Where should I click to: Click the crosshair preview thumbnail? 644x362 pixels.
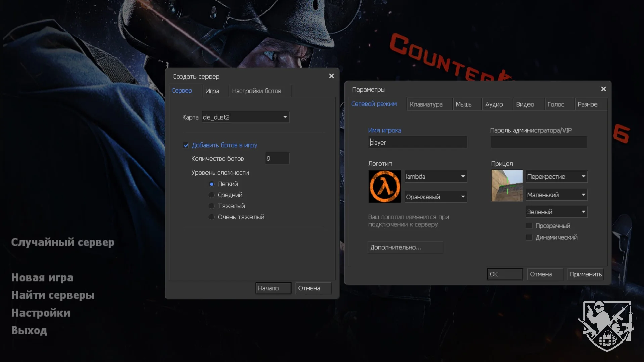coord(507,186)
